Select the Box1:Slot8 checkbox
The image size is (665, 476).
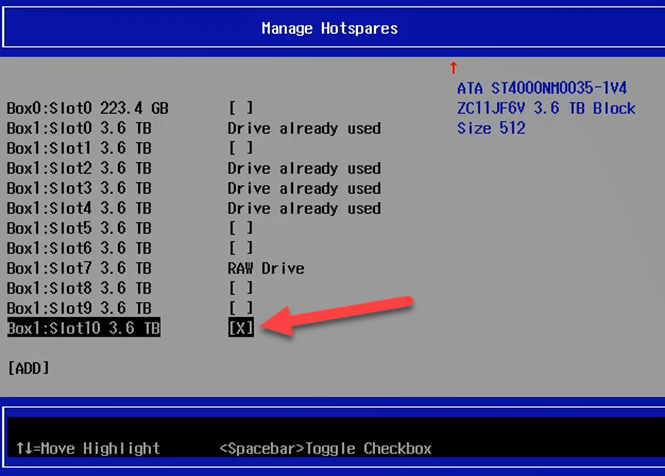click(x=240, y=288)
